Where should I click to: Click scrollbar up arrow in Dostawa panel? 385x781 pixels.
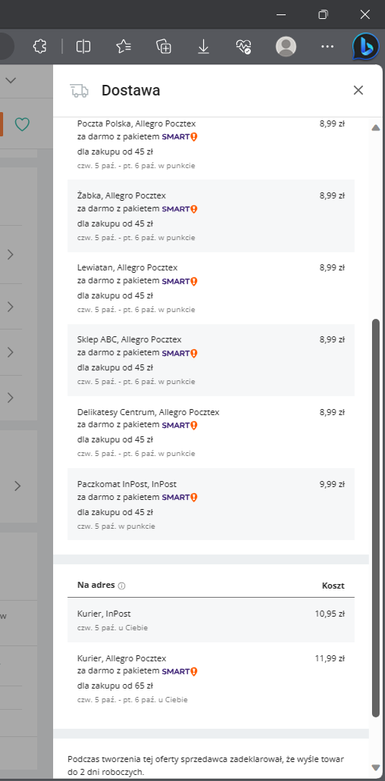[x=376, y=128]
